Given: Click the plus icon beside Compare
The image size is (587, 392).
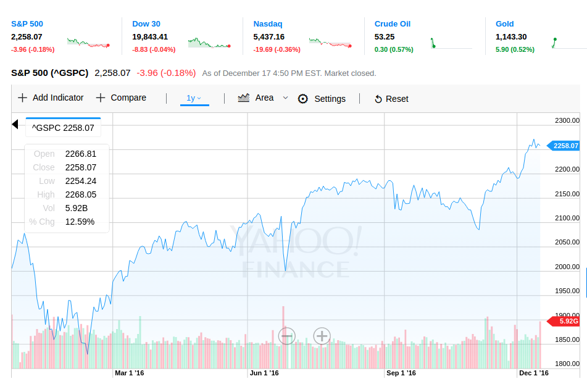Looking at the screenshot, I should tap(101, 98).
